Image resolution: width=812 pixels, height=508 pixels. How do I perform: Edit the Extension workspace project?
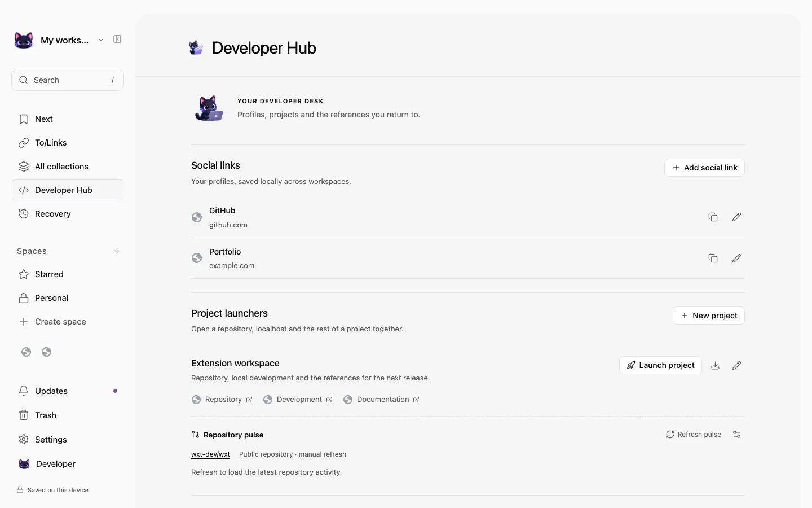736,365
